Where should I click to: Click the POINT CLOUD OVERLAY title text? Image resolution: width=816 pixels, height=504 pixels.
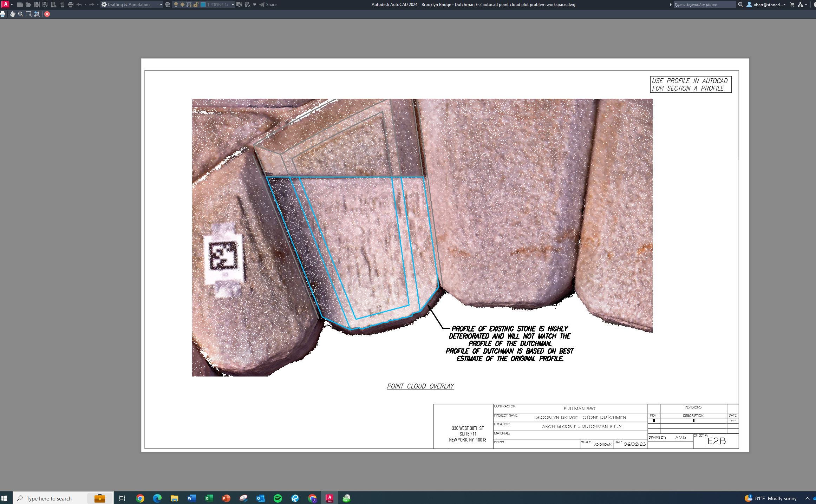coord(420,386)
